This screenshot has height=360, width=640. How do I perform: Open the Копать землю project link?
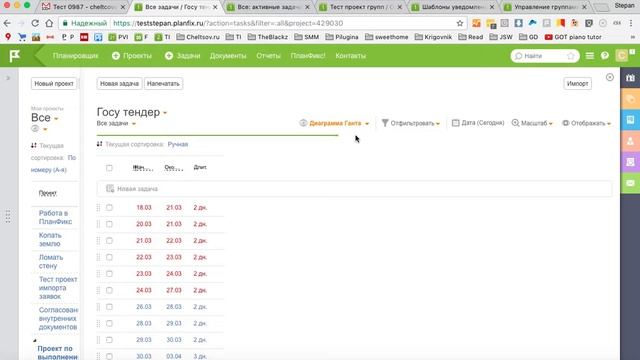[50, 240]
